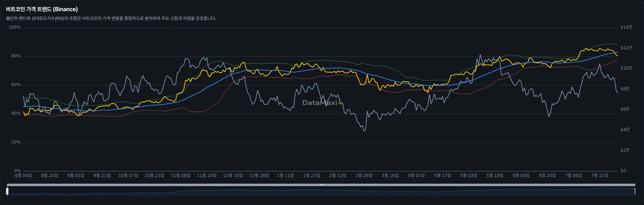Click the chart title 비트코인 가격 트렌드 (Binance)
Image resolution: width=644 pixels, height=205 pixels.
tap(42, 9)
